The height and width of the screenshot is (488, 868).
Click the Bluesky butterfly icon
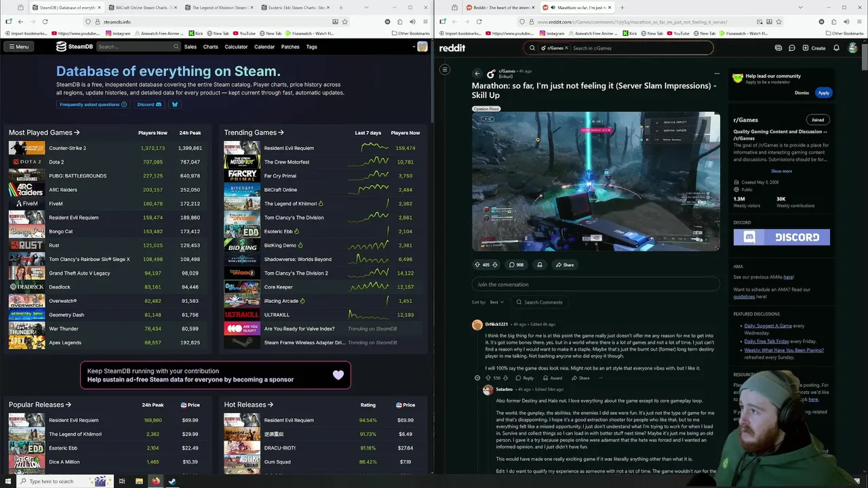tap(175, 104)
